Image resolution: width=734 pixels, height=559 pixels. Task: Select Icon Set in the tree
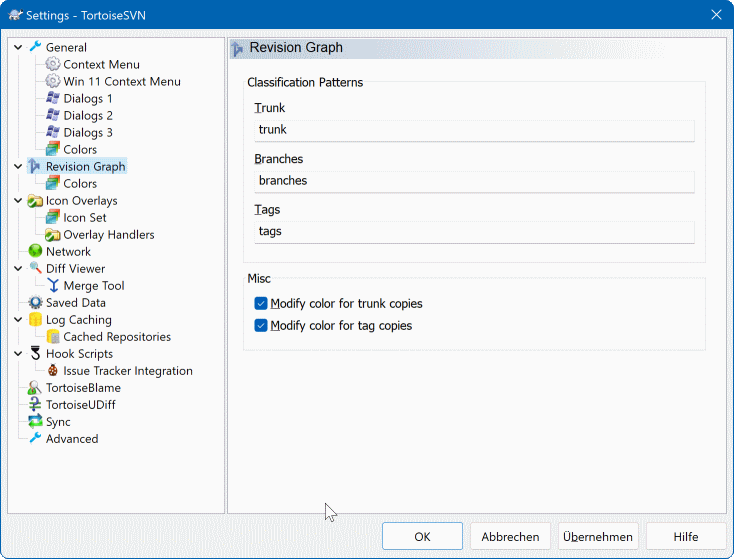(x=85, y=218)
